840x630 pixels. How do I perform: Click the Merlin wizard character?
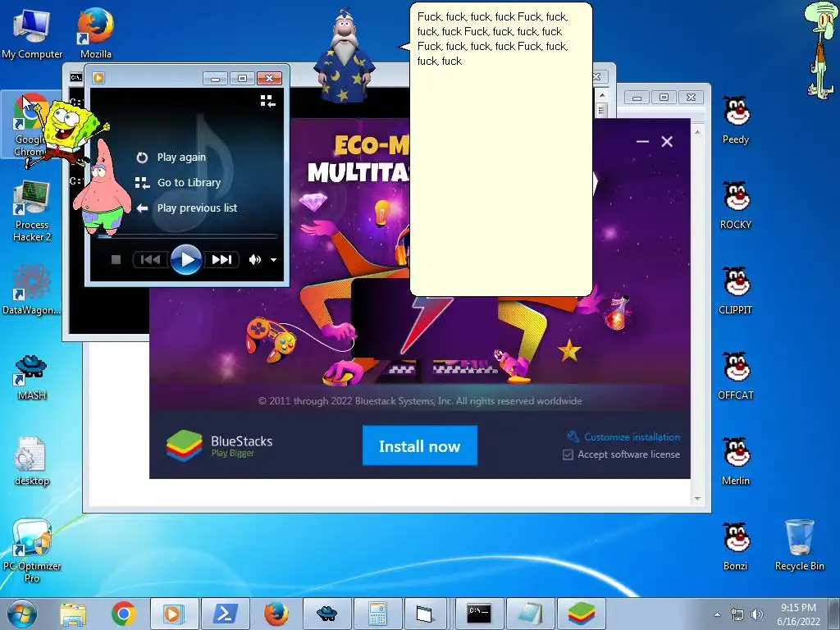click(x=345, y=56)
